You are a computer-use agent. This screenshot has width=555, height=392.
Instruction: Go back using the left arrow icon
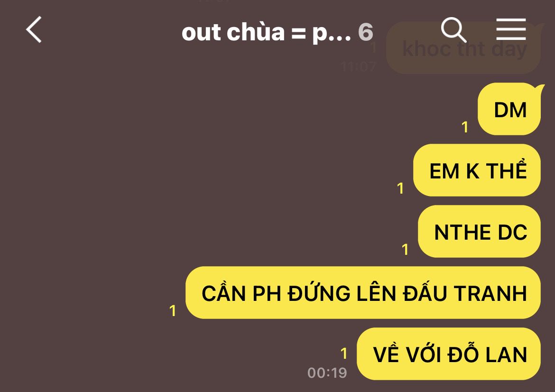pyautogui.click(x=34, y=29)
